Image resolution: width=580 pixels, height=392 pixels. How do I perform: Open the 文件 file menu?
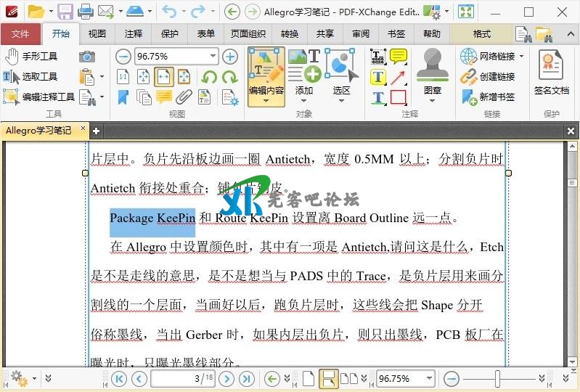pyautogui.click(x=20, y=34)
